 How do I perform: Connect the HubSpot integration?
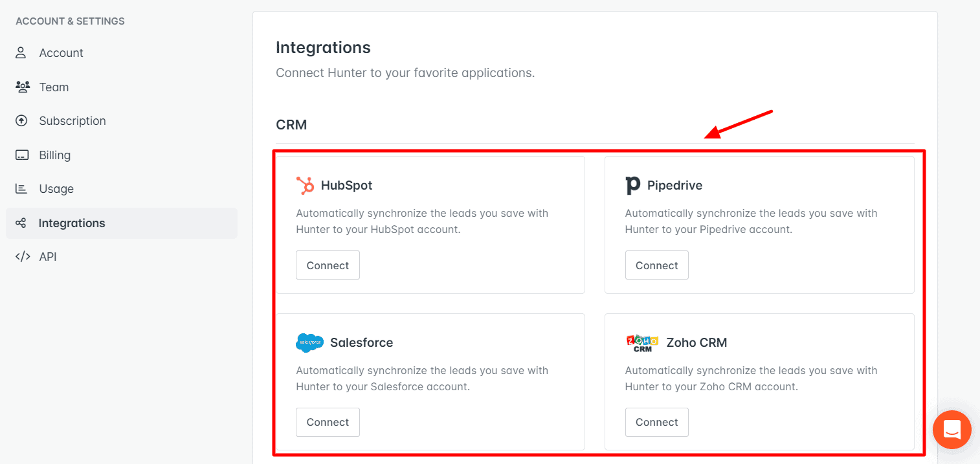tap(328, 265)
